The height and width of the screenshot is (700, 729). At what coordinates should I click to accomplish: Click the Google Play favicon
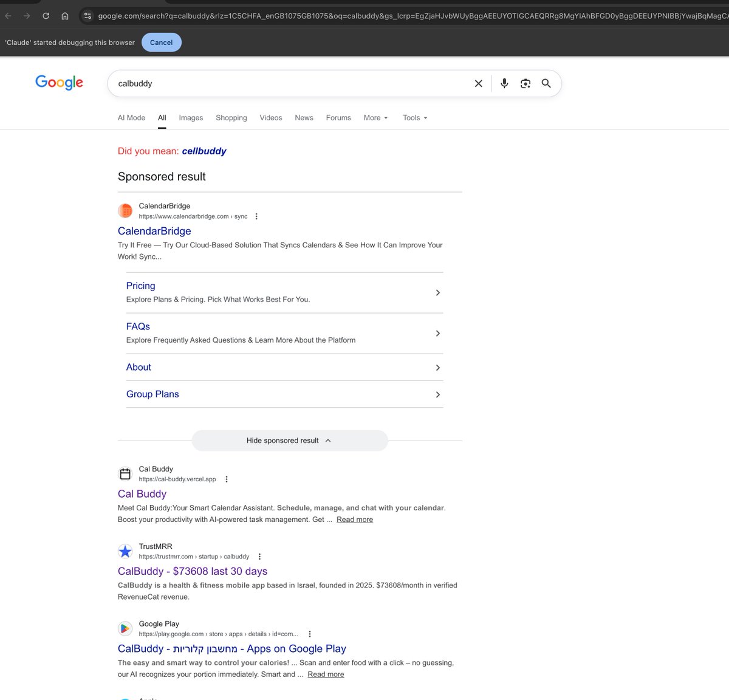pyautogui.click(x=125, y=628)
